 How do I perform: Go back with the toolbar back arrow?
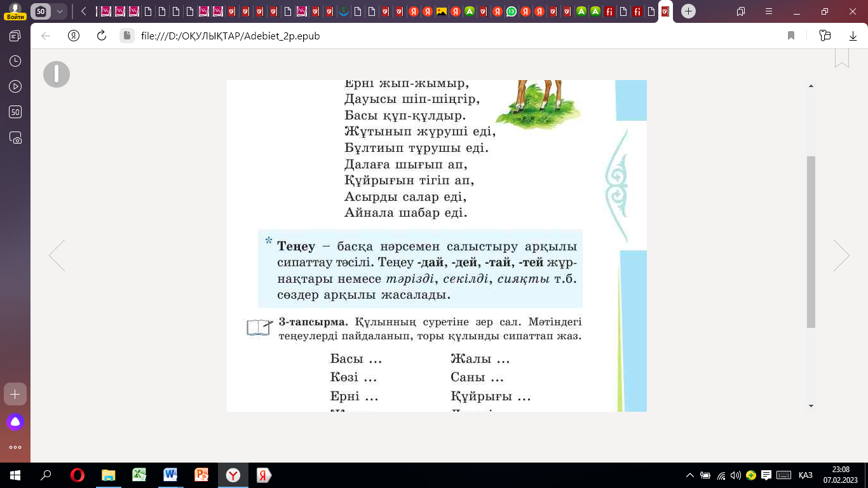[46, 36]
